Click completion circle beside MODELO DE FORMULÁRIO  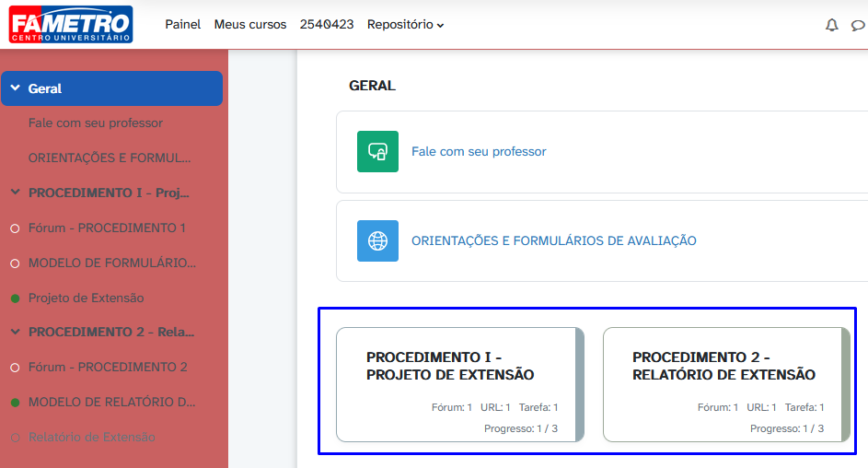(16, 263)
